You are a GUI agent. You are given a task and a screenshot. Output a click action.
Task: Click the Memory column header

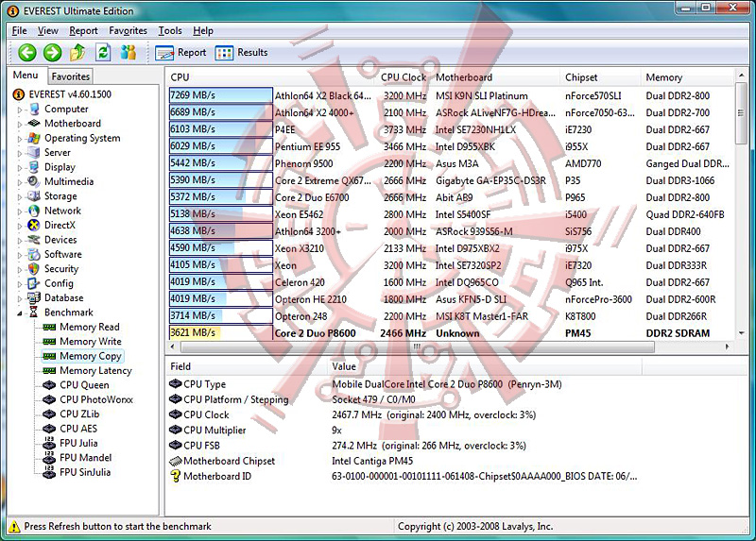coord(688,77)
